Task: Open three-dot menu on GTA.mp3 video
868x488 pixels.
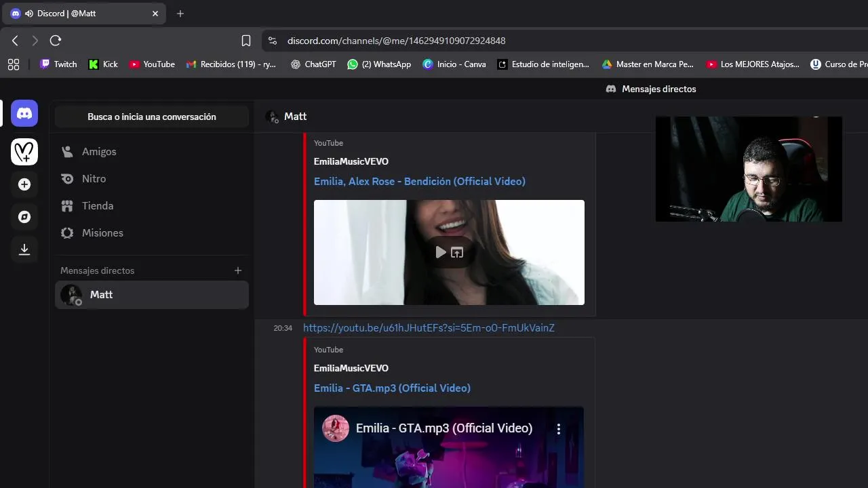Action: [559, 428]
